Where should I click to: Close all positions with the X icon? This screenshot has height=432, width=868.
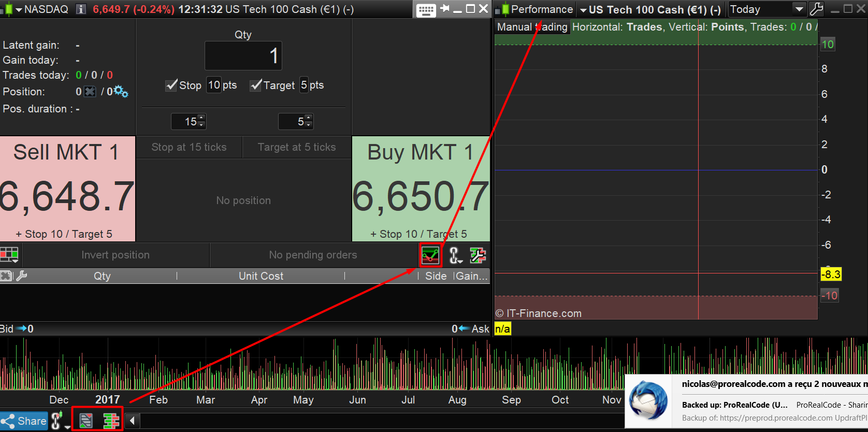click(x=6, y=276)
